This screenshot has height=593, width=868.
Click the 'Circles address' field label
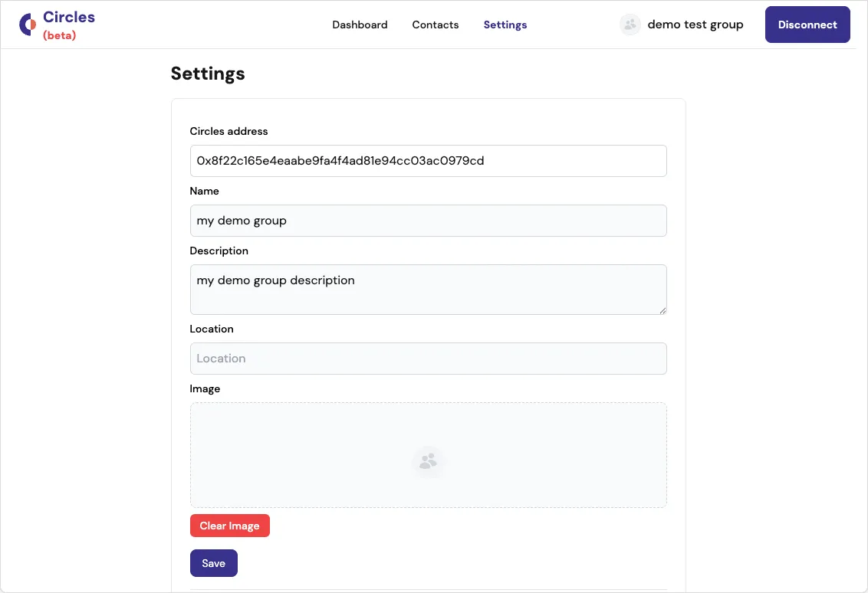pos(229,131)
